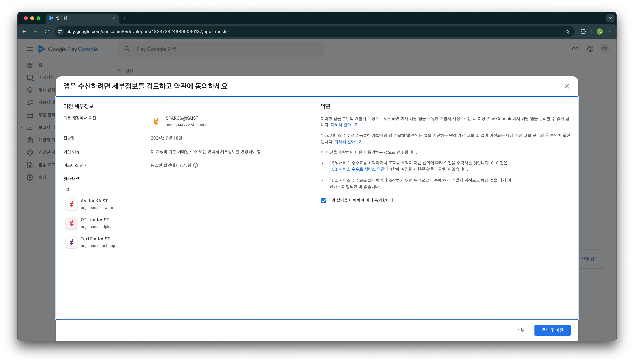This screenshot has height=364, width=634.
Task: Click the OTL for KAIST app icon
Action: pos(71,223)
